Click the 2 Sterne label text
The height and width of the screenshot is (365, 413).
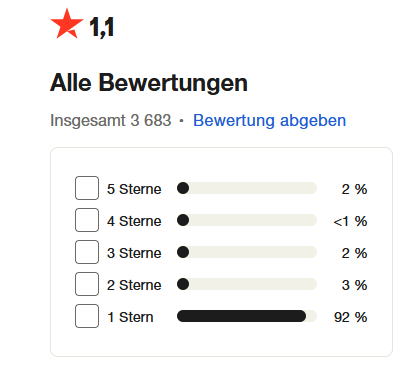134,285
